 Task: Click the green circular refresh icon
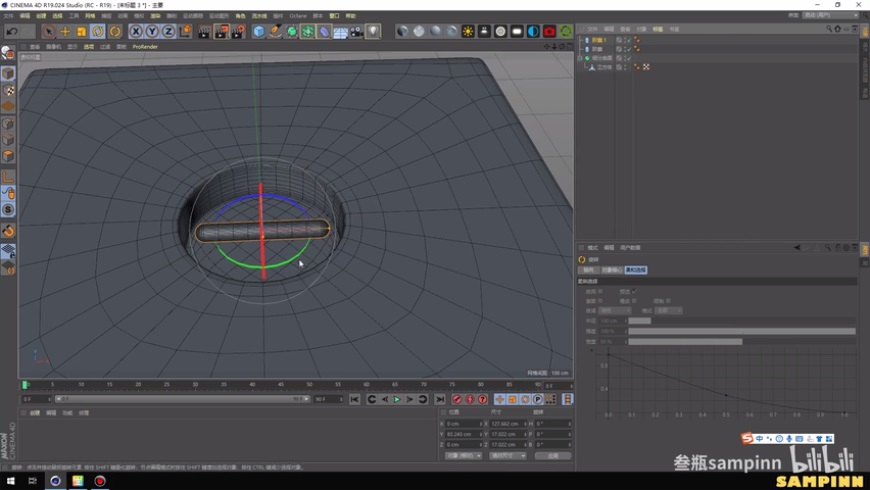(x=565, y=32)
